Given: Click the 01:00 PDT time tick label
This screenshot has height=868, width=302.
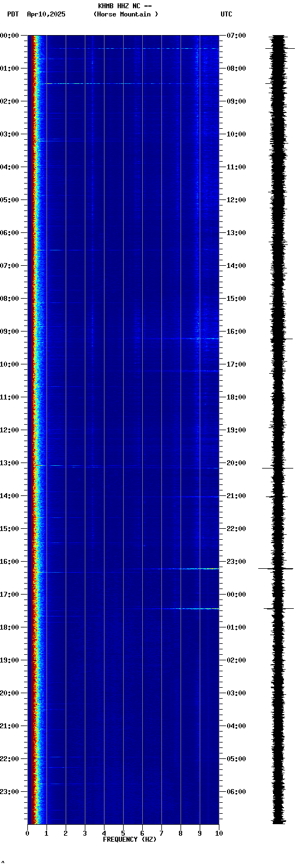Looking at the screenshot, I should (9, 68).
